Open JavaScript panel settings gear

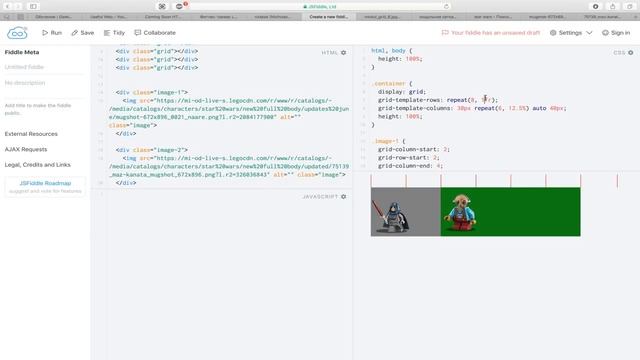pyautogui.click(x=344, y=197)
